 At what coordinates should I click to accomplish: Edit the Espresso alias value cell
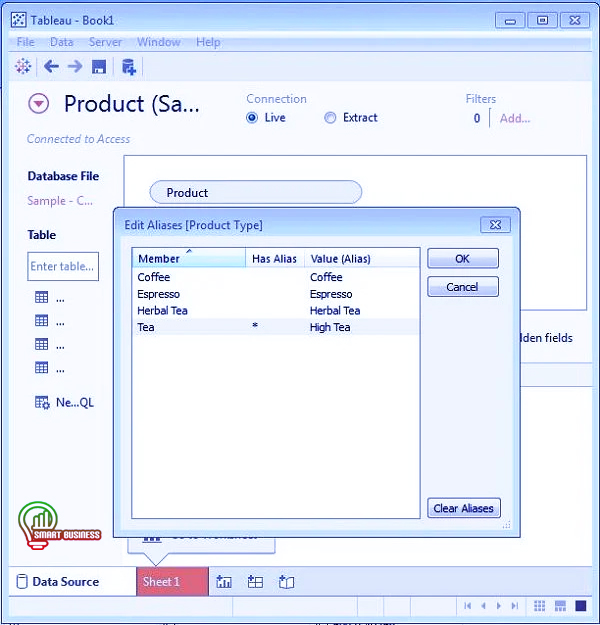[x=331, y=294]
